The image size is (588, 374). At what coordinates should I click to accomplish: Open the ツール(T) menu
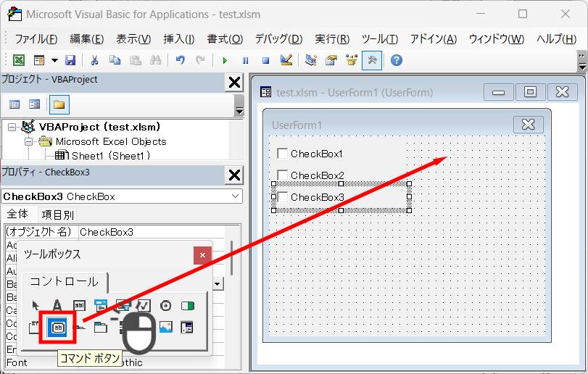[379, 39]
